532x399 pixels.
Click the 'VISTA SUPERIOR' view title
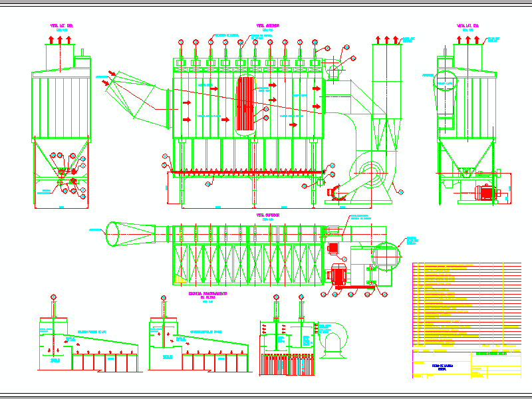(268, 215)
